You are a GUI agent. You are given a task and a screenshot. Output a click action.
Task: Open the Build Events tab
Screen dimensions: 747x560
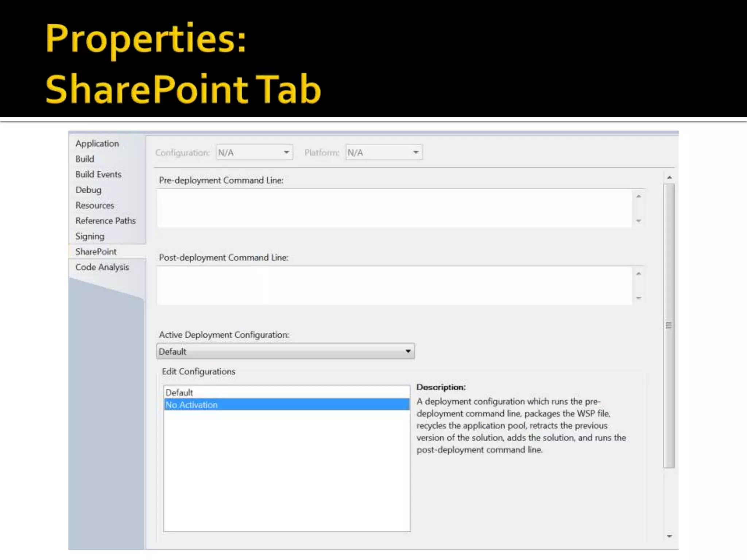(x=98, y=174)
